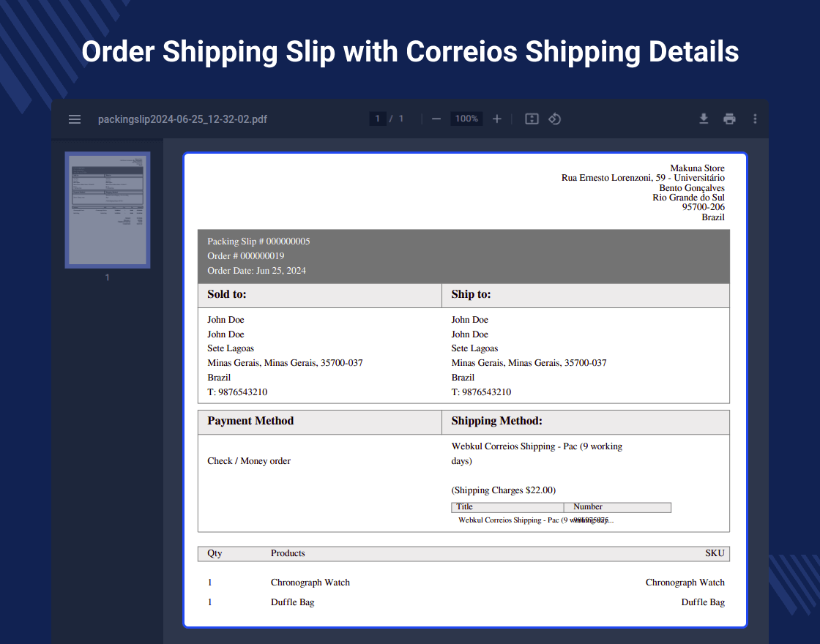Print the packing slip document
Image resolution: width=820 pixels, height=644 pixels.
point(729,119)
